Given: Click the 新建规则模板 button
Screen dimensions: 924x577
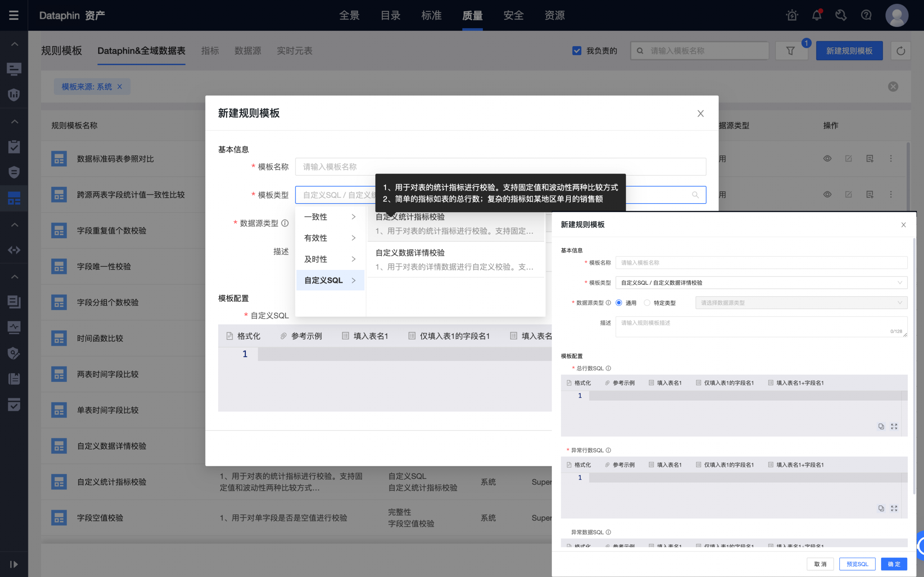Looking at the screenshot, I should click(849, 51).
